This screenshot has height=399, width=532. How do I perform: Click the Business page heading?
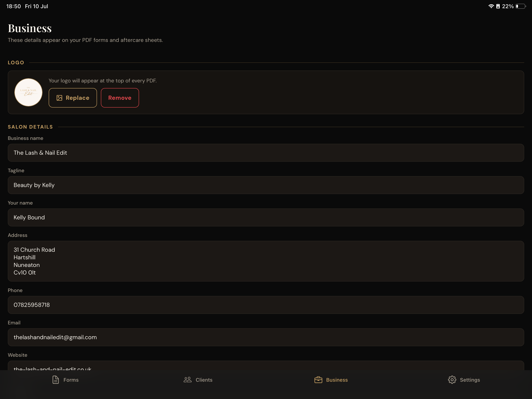coord(30,28)
